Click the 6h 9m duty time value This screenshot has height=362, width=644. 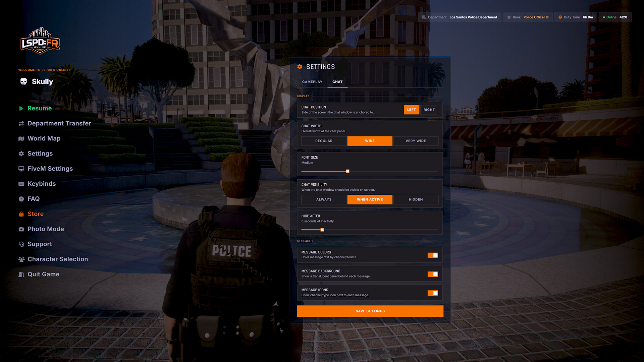tap(588, 17)
